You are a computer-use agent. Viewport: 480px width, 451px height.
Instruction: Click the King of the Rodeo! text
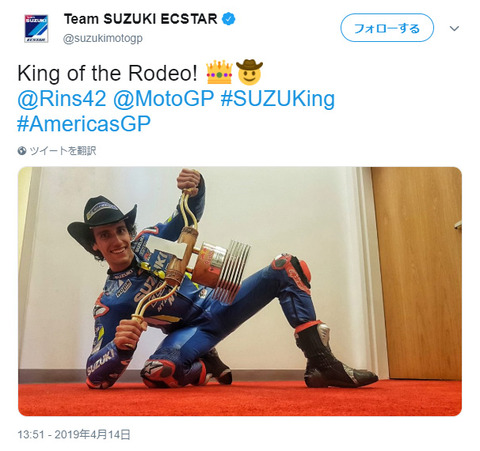[x=107, y=73]
